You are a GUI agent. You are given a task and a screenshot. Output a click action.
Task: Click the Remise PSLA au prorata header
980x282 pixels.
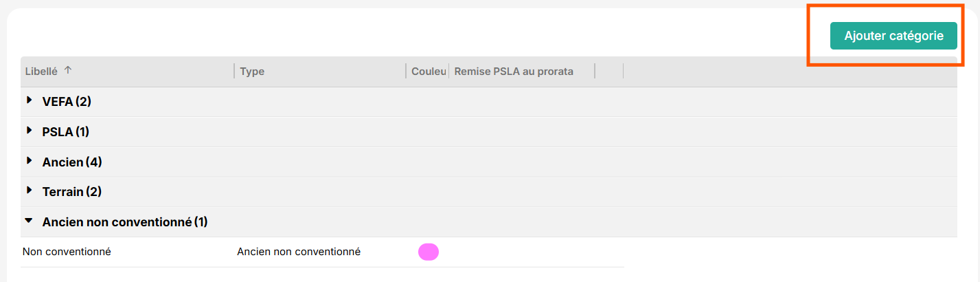pyautogui.click(x=514, y=72)
